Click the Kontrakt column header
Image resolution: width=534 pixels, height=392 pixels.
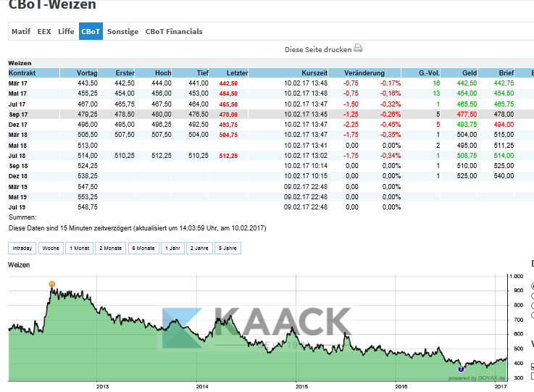(22, 73)
